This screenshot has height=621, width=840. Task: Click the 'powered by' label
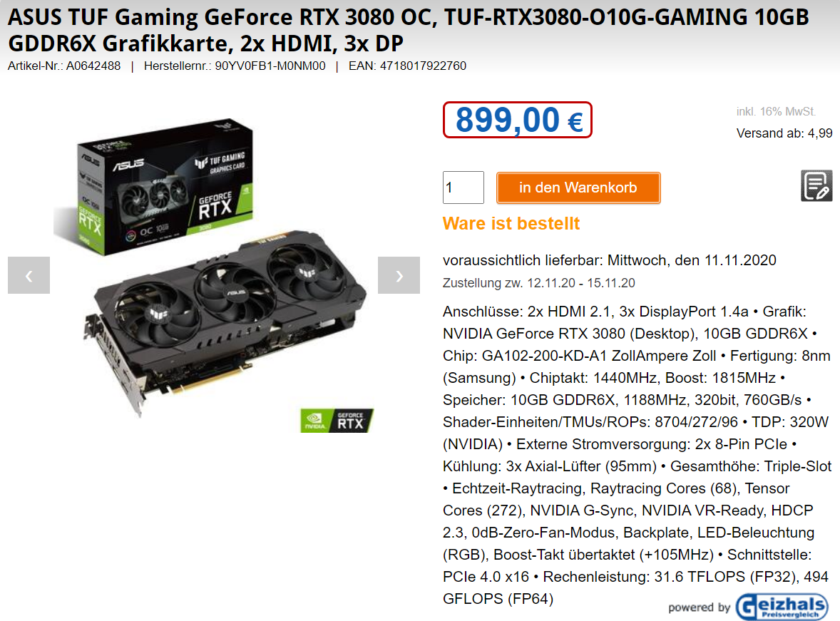click(699, 607)
